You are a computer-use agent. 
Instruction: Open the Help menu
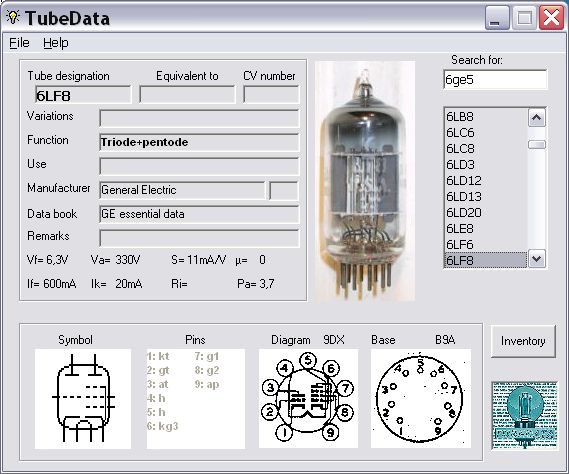pos(56,43)
